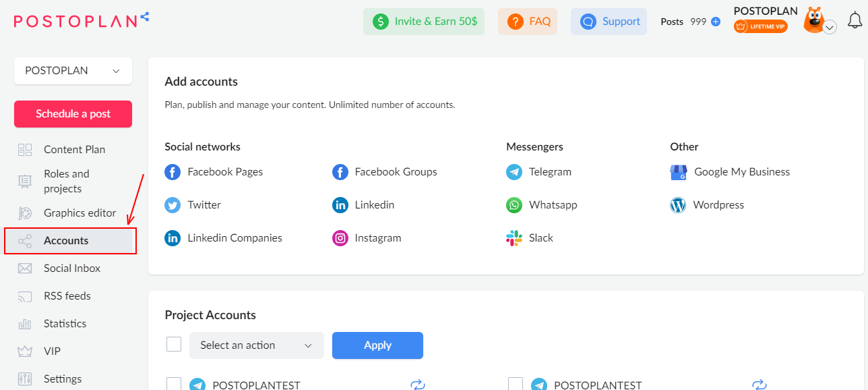Open the FAQ page
The height and width of the screenshot is (390, 868).
[528, 22]
